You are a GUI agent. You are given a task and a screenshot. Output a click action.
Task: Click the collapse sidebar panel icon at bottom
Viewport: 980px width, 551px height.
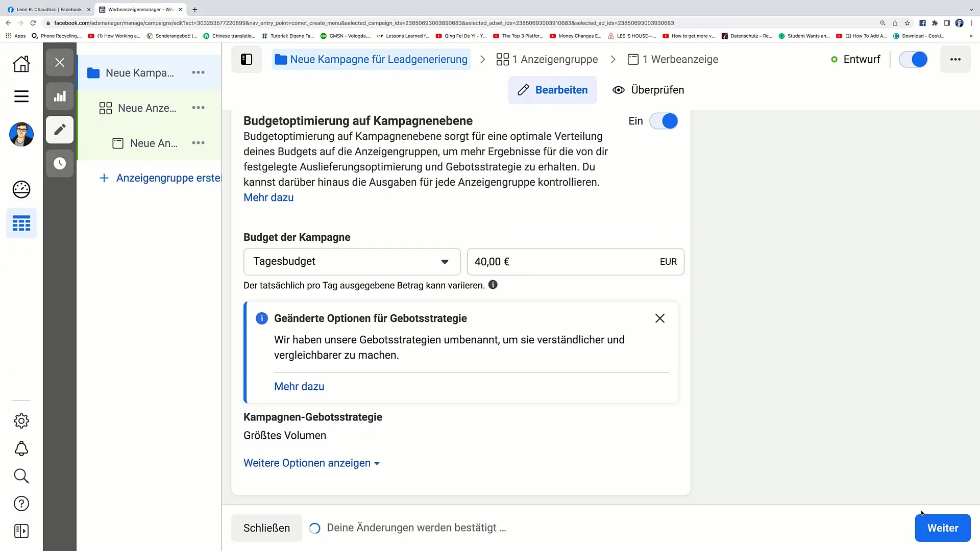(21, 531)
